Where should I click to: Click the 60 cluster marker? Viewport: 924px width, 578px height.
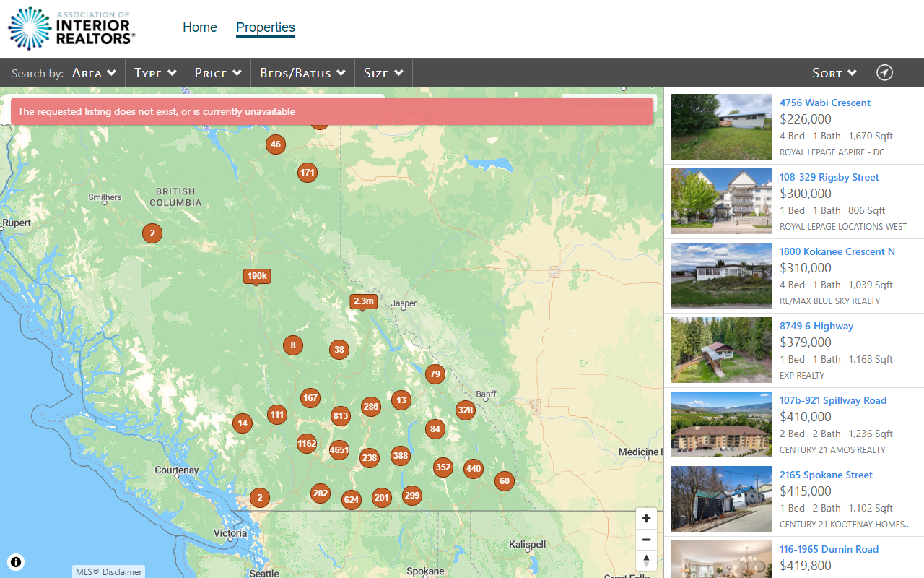coord(505,481)
